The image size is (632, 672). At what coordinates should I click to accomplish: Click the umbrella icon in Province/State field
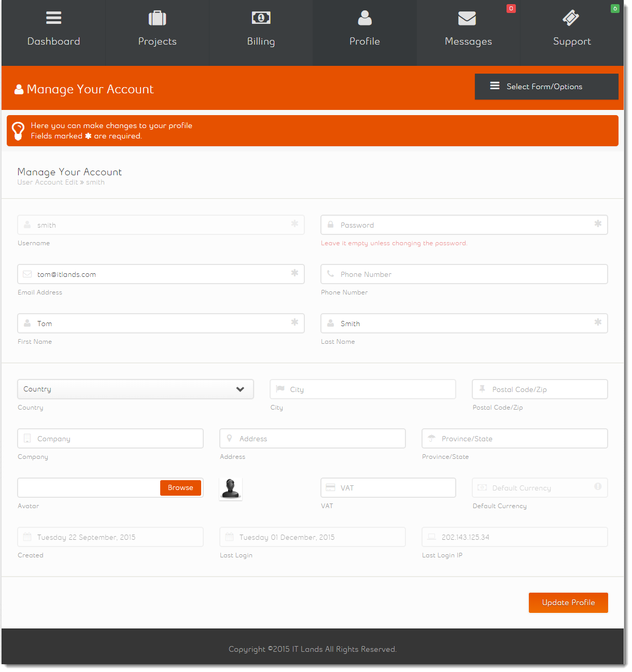pyautogui.click(x=431, y=438)
